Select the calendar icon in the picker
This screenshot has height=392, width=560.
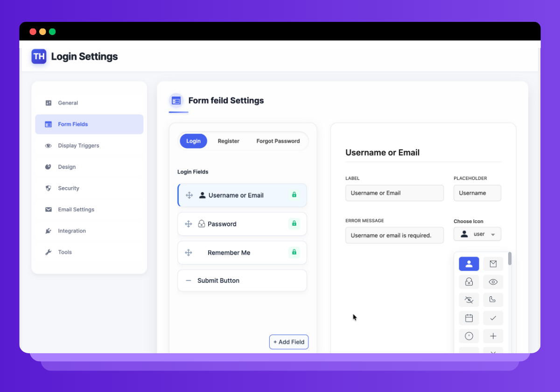469,318
